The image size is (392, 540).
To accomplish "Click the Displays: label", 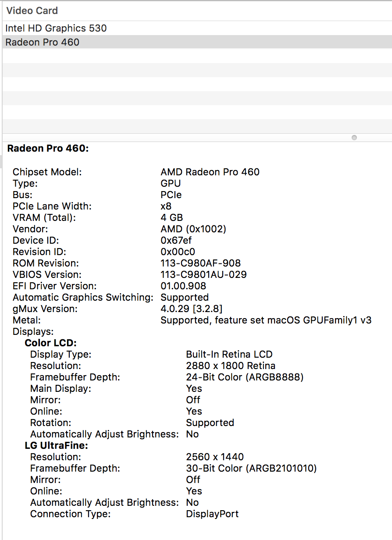I will [x=33, y=331].
